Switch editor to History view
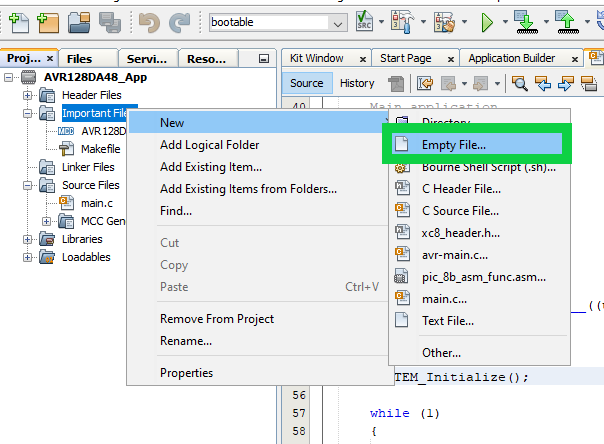The width and height of the screenshot is (604, 444). click(x=357, y=83)
